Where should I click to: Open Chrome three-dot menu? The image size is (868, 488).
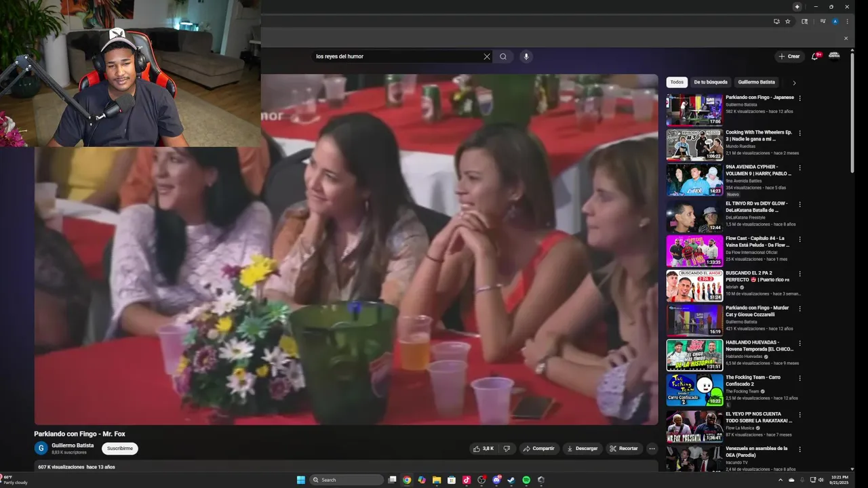pyautogui.click(x=847, y=21)
